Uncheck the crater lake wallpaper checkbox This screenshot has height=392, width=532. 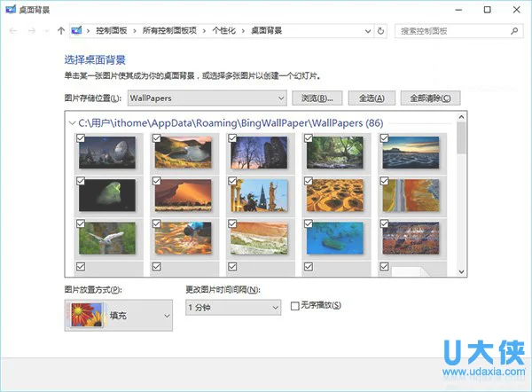(156, 138)
